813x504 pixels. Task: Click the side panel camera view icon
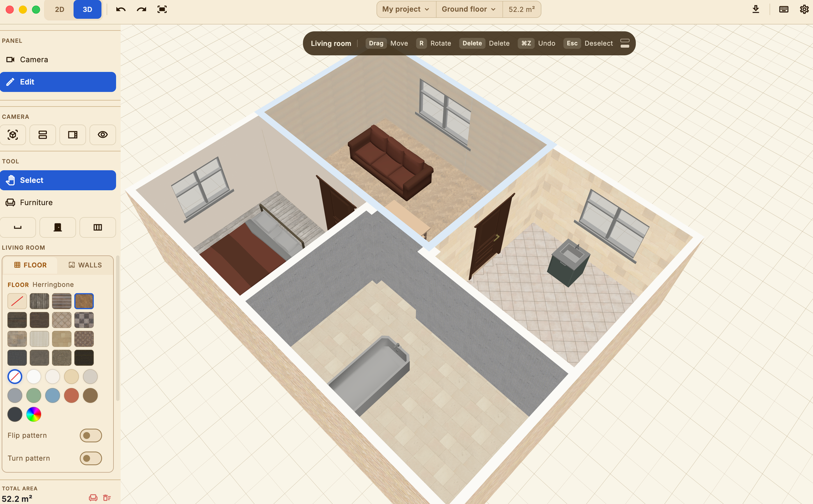coord(73,135)
